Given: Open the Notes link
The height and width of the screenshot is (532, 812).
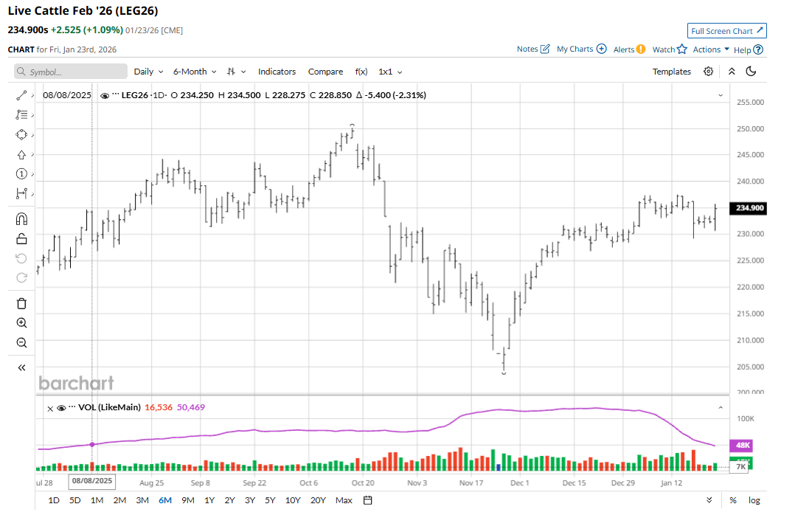Looking at the screenshot, I should click(533, 49).
